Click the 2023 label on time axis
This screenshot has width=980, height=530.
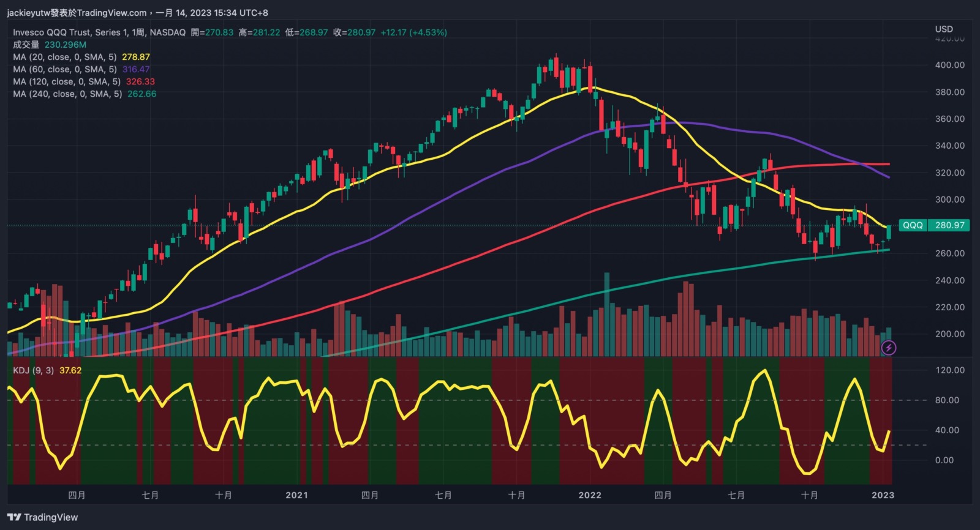click(x=883, y=495)
